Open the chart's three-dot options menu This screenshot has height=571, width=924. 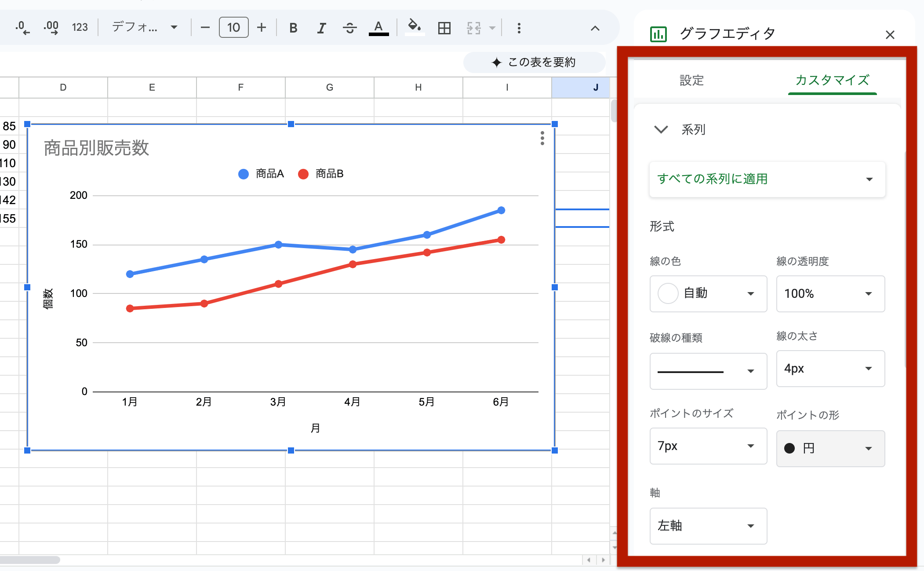click(x=542, y=139)
